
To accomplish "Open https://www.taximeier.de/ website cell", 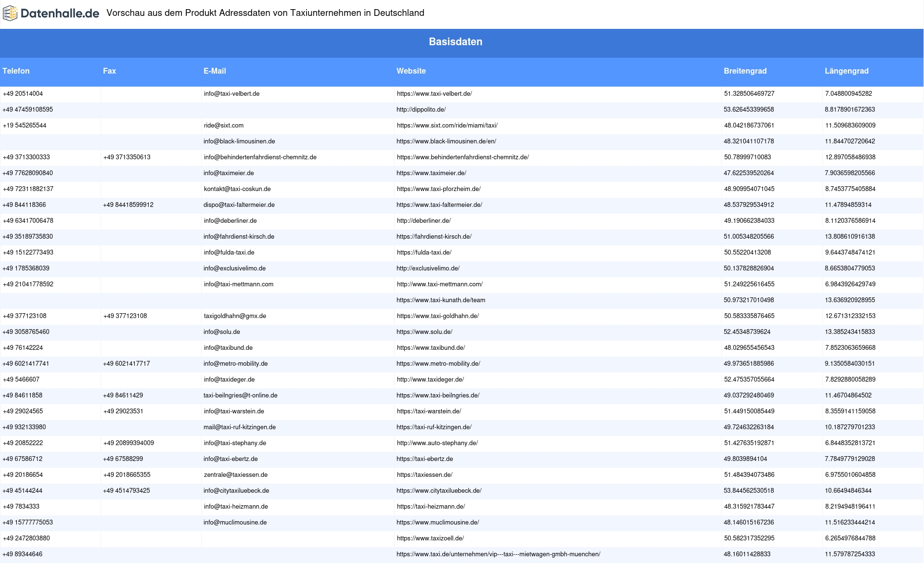I will click(x=431, y=173).
